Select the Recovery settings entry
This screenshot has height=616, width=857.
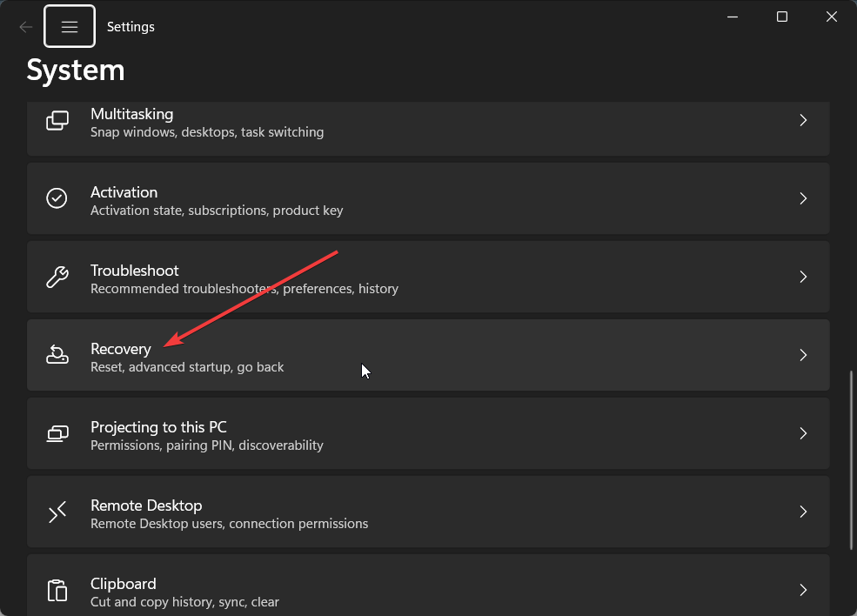[x=428, y=355]
